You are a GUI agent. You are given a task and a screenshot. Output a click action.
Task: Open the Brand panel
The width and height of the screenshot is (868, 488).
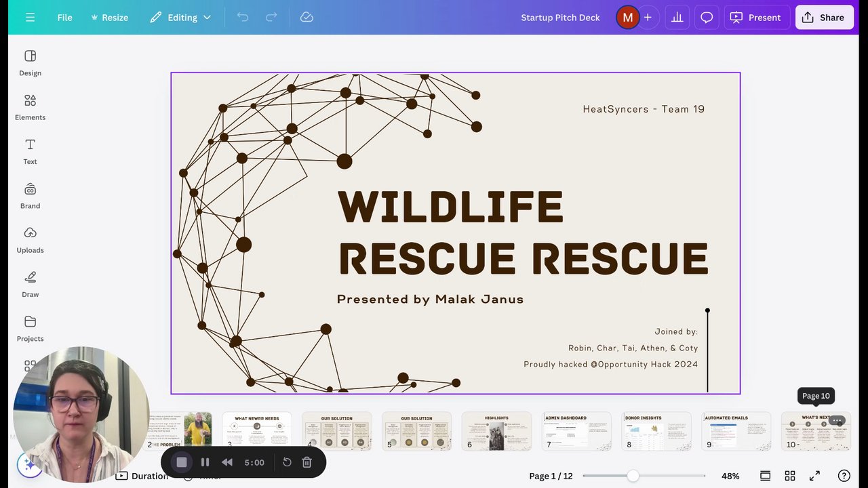(x=30, y=196)
